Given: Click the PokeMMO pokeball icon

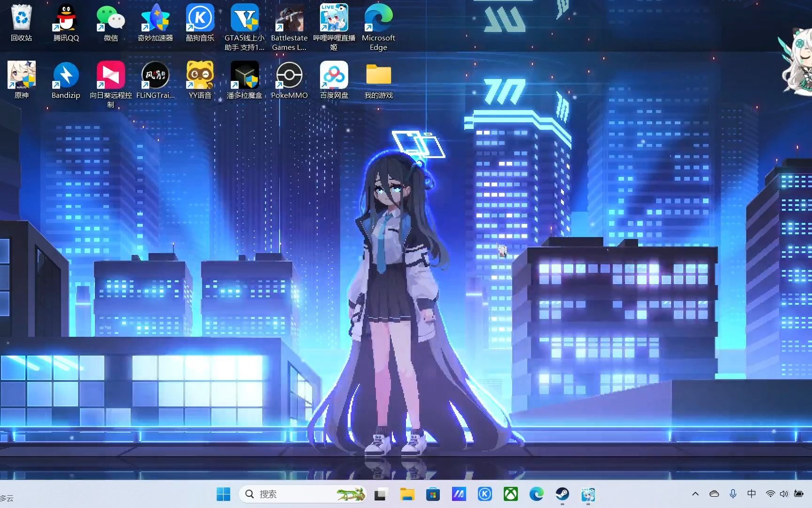Looking at the screenshot, I should tap(289, 75).
